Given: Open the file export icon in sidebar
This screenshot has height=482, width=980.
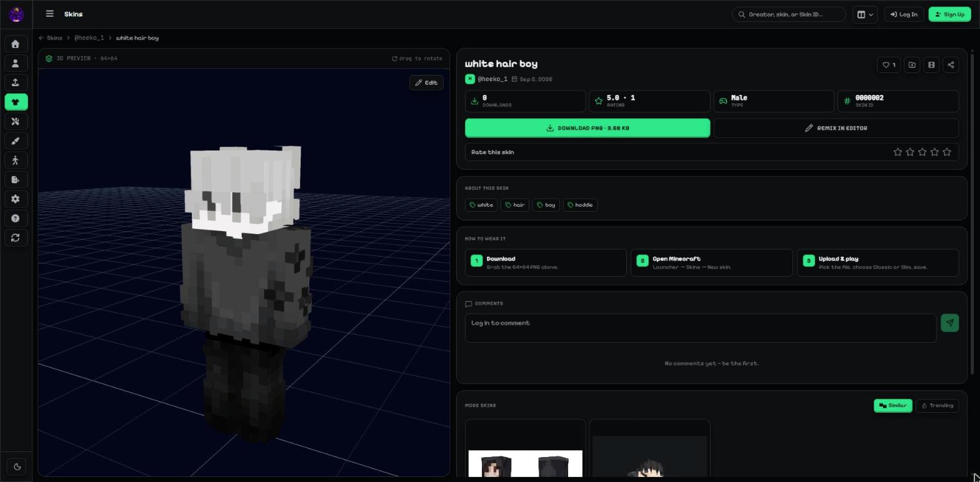Looking at the screenshot, I should (16, 179).
